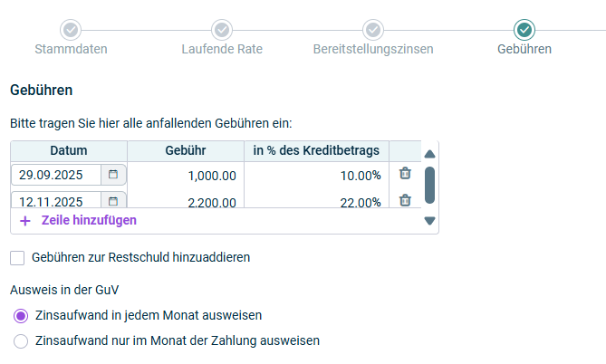Screen dimensions: 606x364
Task: Click the Laufende Rate step checkmark icon
Action: point(222,30)
